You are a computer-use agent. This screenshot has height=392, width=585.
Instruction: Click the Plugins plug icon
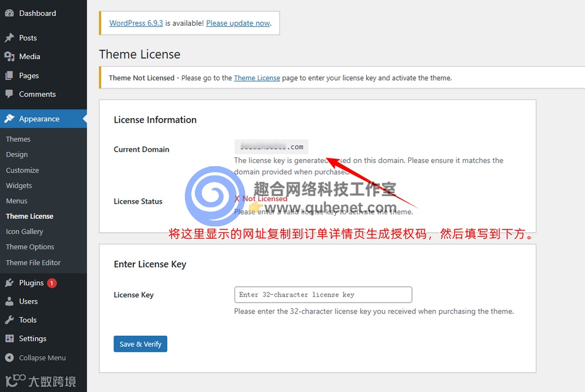pos(9,283)
